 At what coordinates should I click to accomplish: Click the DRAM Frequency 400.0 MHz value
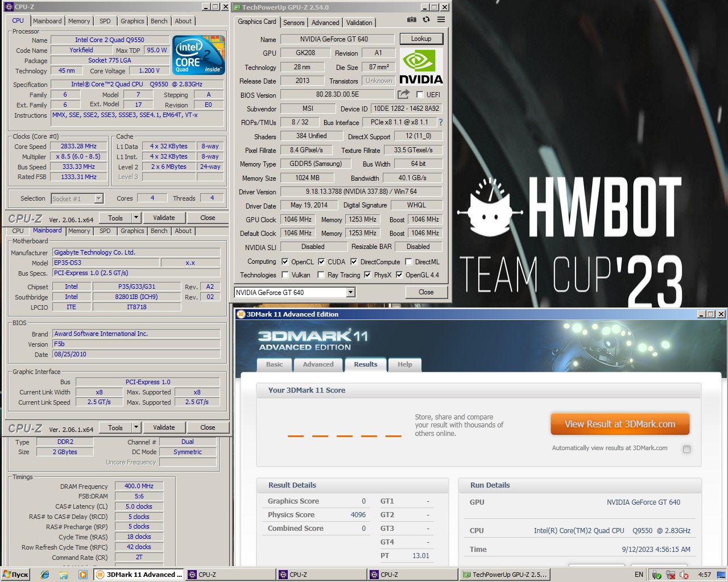tap(139, 486)
